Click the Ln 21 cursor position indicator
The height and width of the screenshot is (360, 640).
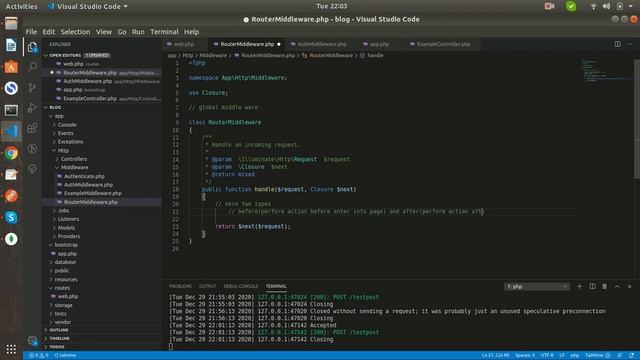[496, 356]
